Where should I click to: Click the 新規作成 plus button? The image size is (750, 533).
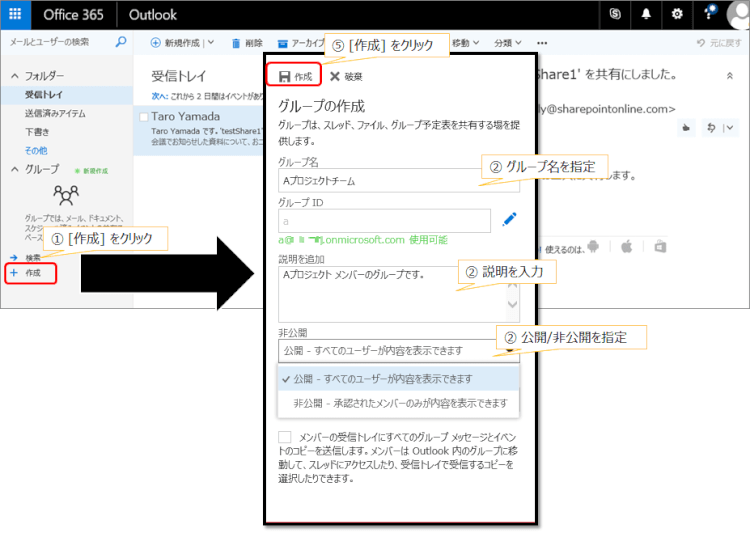click(175, 43)
